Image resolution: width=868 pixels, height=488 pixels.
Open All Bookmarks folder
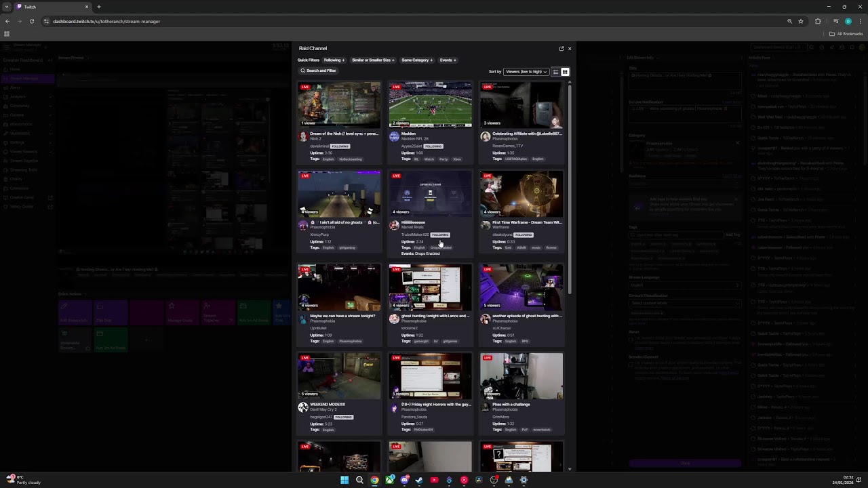point(846,34)
